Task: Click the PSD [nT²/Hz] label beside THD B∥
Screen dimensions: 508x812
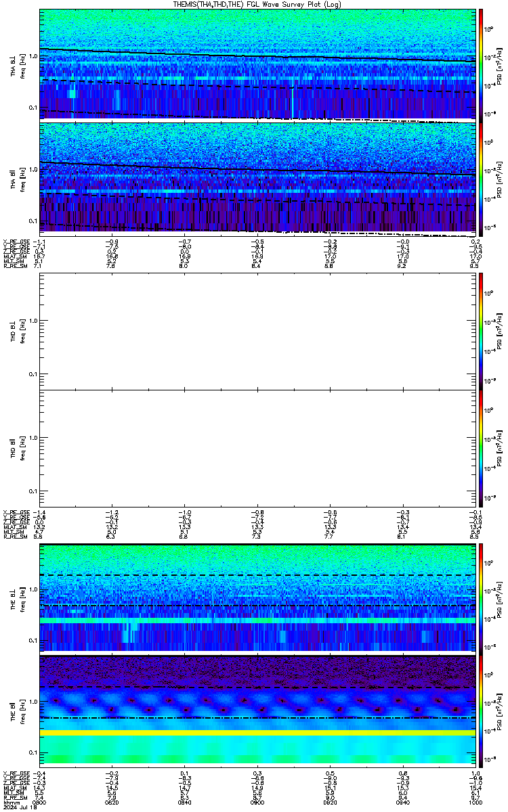Action: [x=498, y=448]
